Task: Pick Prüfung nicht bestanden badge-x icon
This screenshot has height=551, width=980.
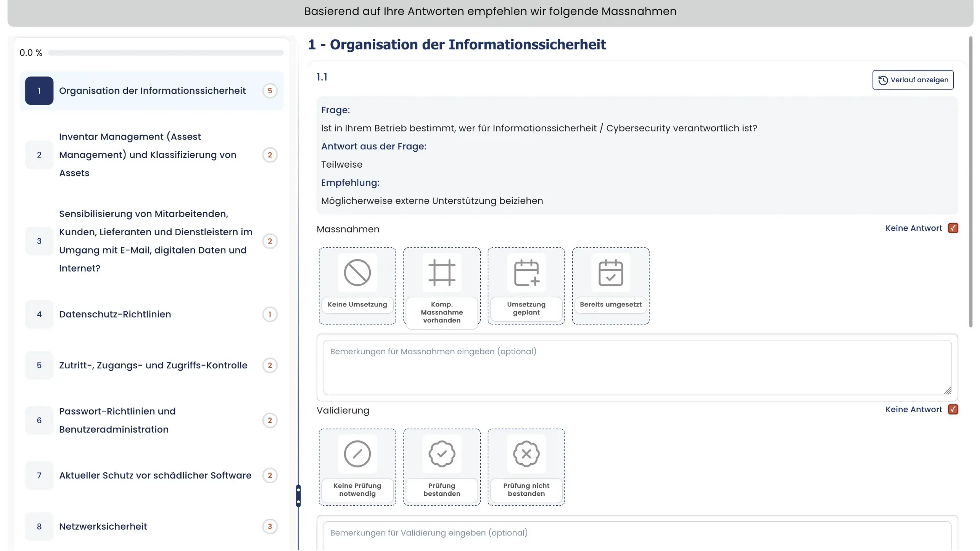Action: [526, 454]
